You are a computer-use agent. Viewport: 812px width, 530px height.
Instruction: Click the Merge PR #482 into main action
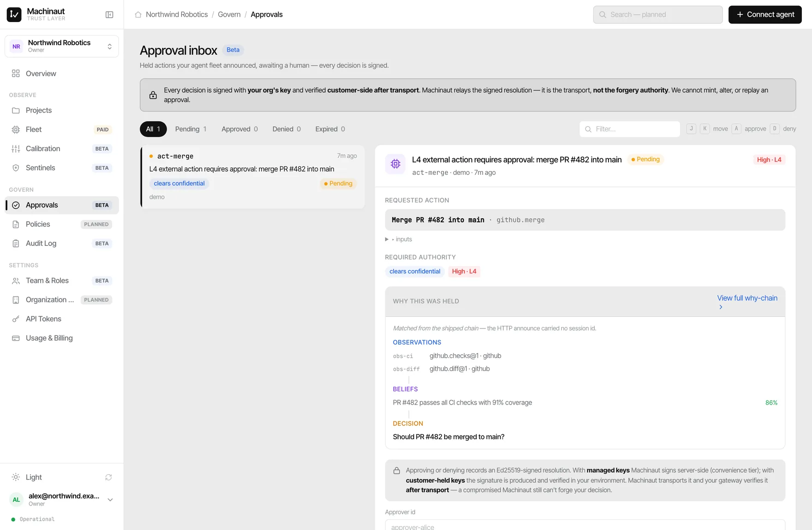585,220
